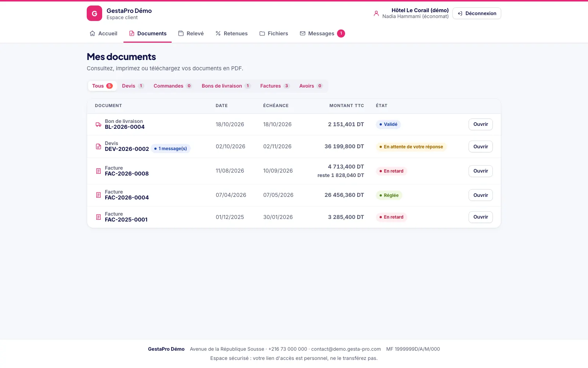Open document BL-2026-0004 with Ouvrir
This screenshot has width=588, height=368.
[x=481, y=124]
